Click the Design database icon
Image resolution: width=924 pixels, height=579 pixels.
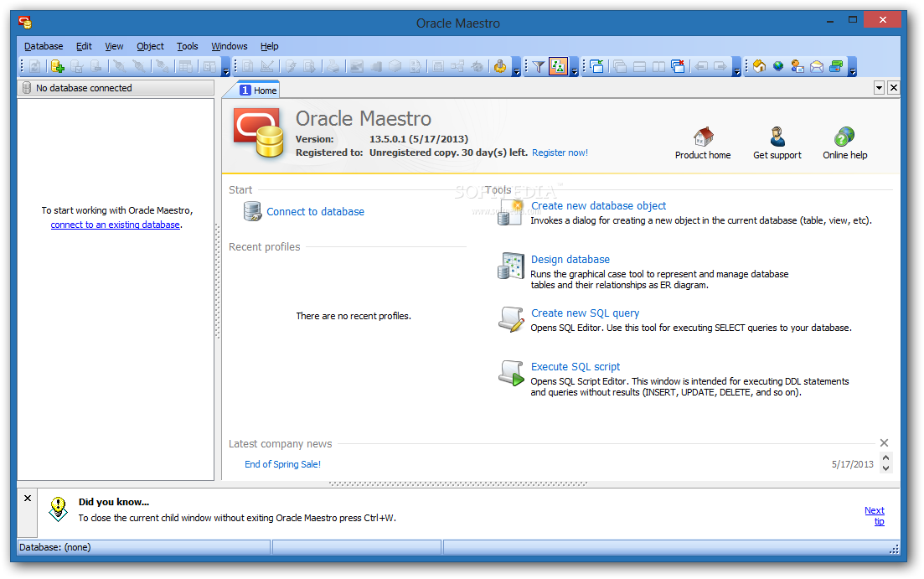coord(511,266)
